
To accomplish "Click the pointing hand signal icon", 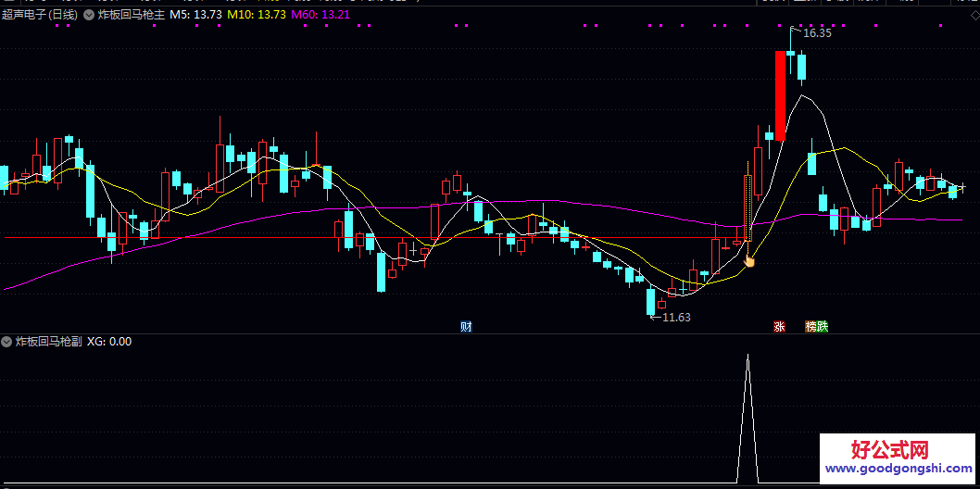I will click(748, 260).
